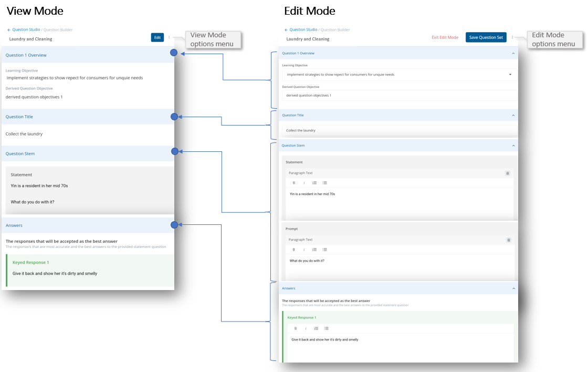Click Bold in the Statement editor toolbar

tap(293, 183)
